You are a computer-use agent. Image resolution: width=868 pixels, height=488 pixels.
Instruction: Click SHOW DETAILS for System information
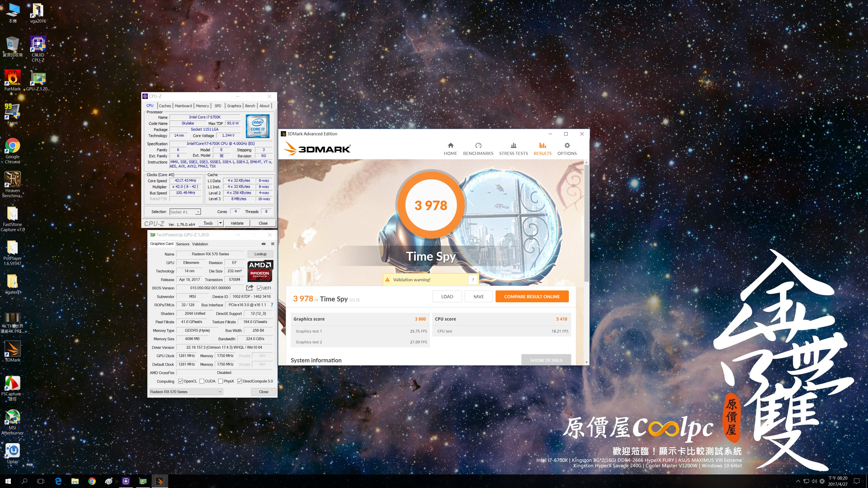pos(546,360)
